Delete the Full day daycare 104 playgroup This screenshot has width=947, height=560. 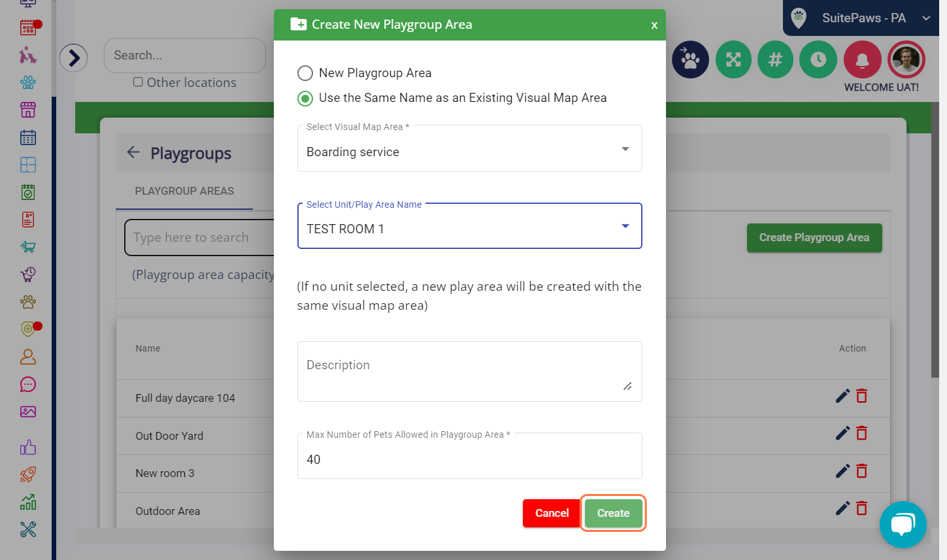[x=861, y=396]
